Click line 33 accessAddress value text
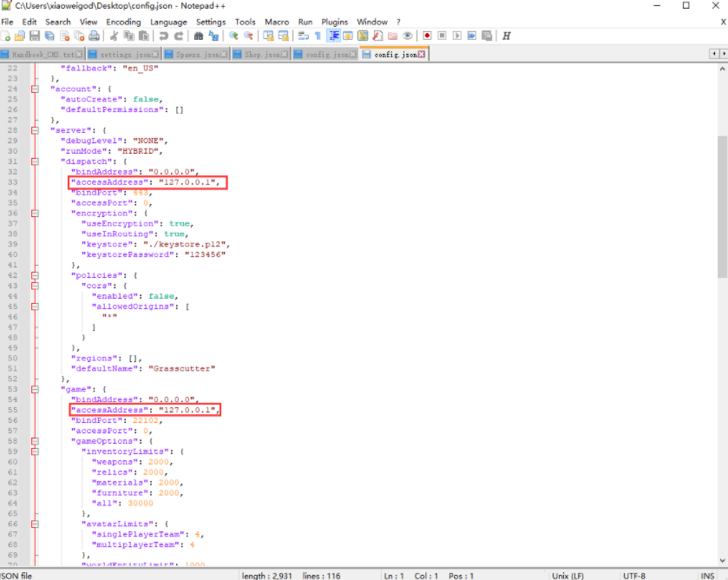The image size is (728, 580). point(187,182)
